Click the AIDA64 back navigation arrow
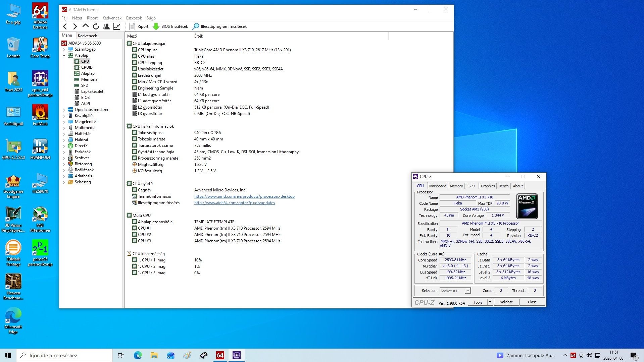The width and height of the screenshot is (644, 362). coord(65,26)
